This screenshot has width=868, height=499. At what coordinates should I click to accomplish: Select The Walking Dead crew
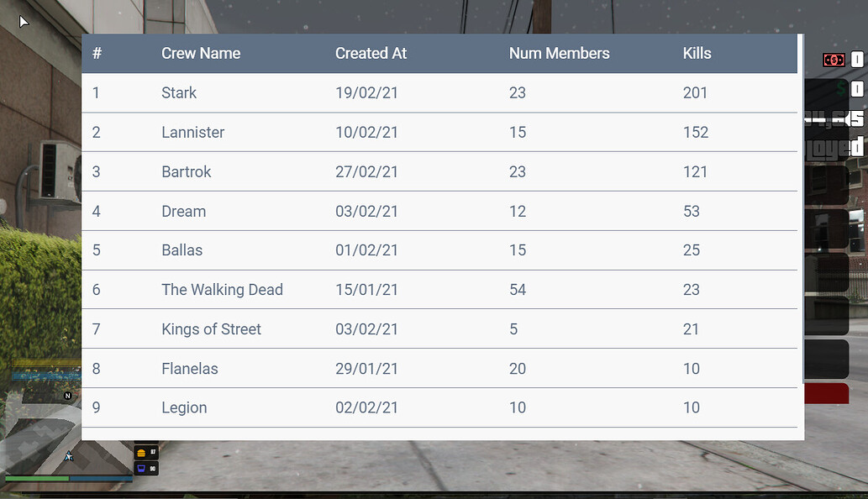pos(222,290)
